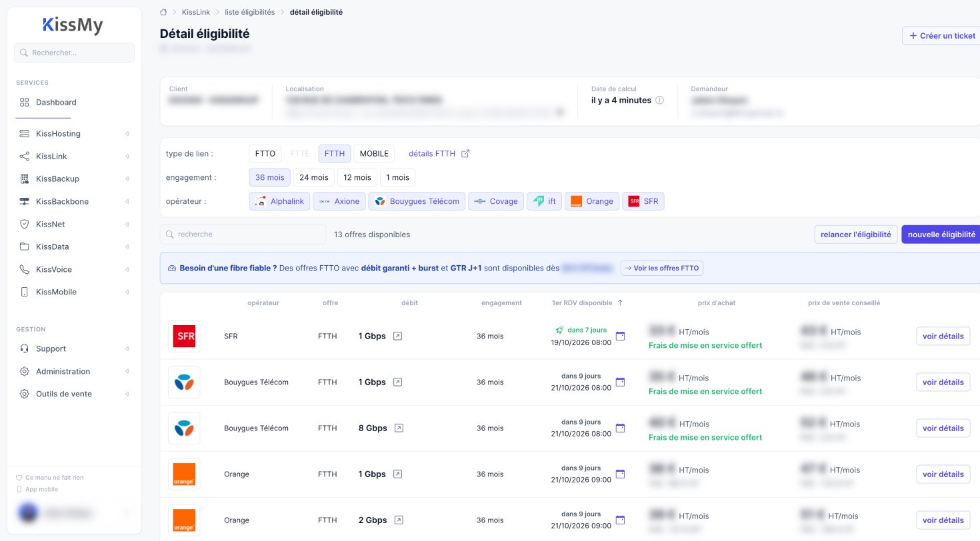
Task: Click the sidebar Rechercher field
Action: (74, 53)
